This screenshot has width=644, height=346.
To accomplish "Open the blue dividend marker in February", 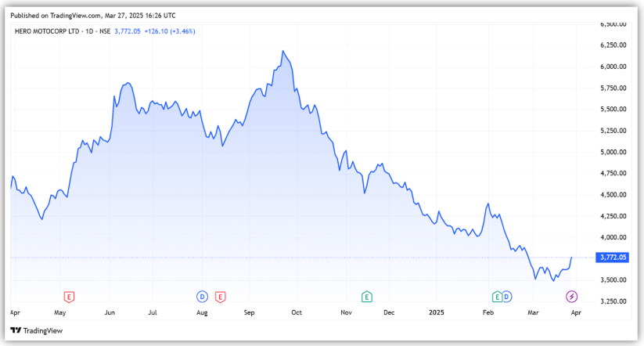I will tap(506, 296).
